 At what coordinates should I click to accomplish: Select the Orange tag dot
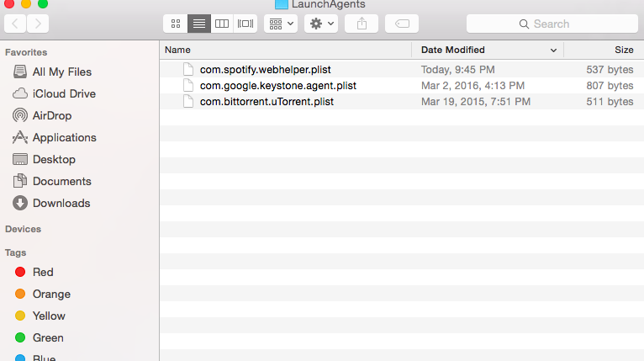tap(19, 294)
